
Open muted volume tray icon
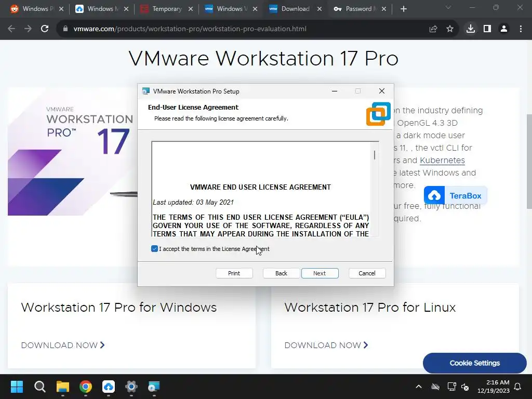[465, 387]
